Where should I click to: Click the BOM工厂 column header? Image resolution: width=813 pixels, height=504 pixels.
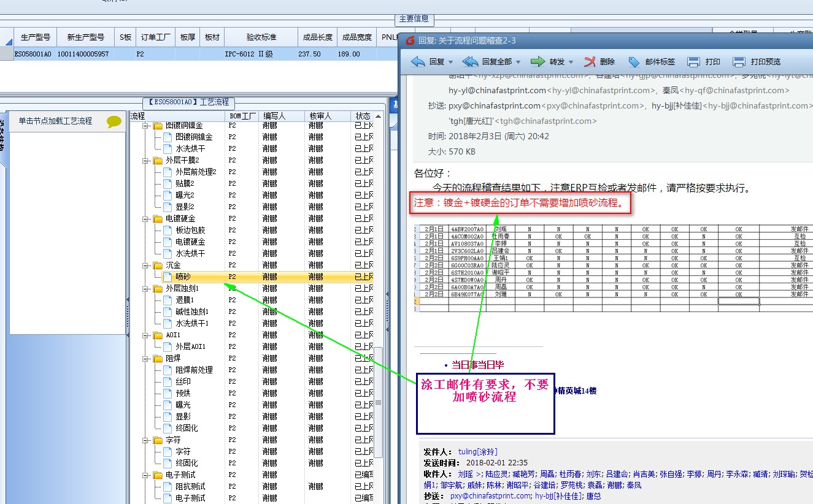[242, 116]
